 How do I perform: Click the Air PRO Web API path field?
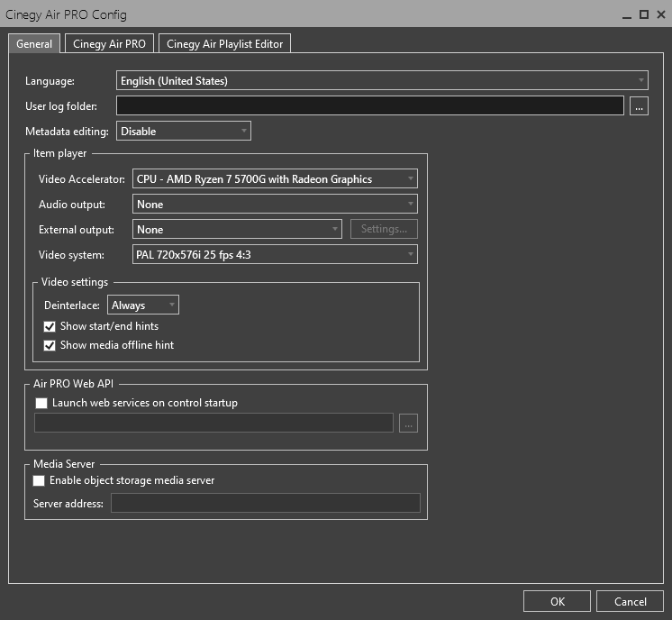[213, 423]
